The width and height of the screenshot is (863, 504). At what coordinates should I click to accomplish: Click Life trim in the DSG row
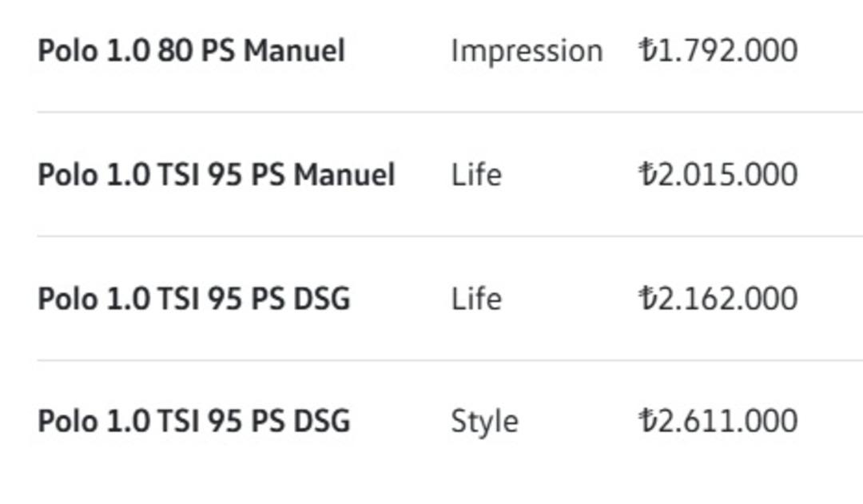pyautogui.click(x=476, y=299)
